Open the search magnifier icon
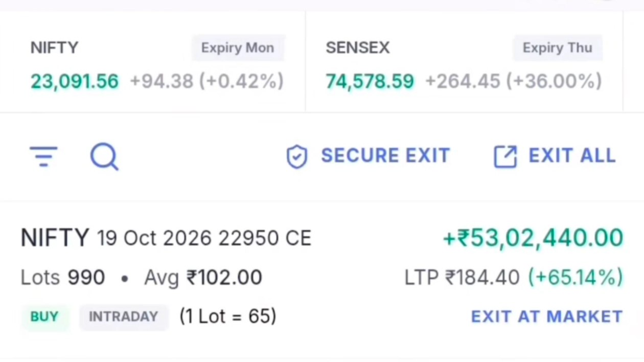This screenshot has height=362, width=644. click(x=104, y=156)
